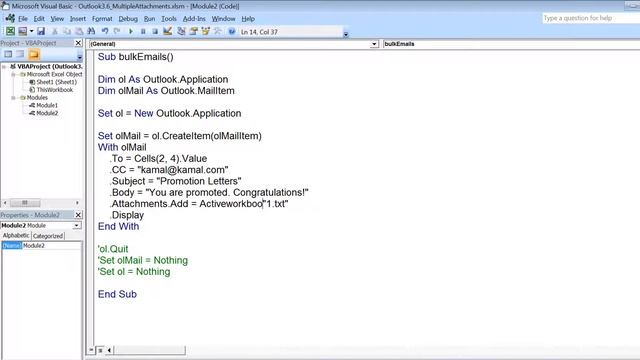Toggle Design Mode icon

[x=167, y=31]
